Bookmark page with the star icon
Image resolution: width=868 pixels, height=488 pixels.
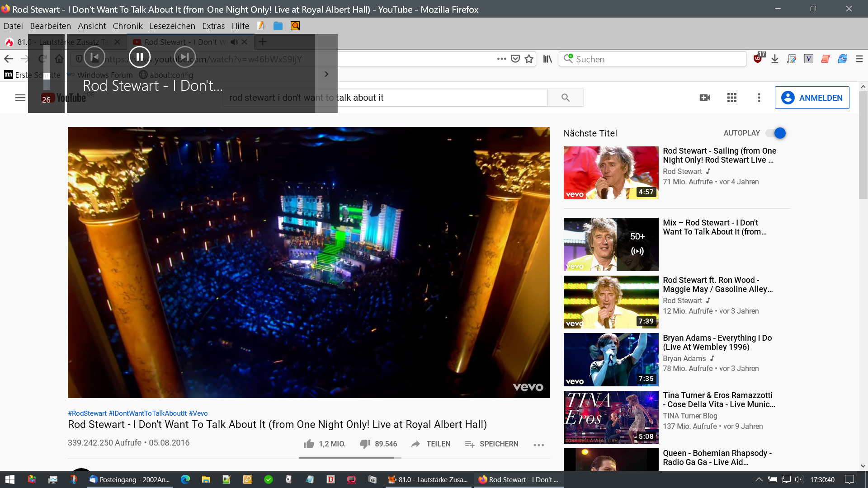[x=529, y=59]
